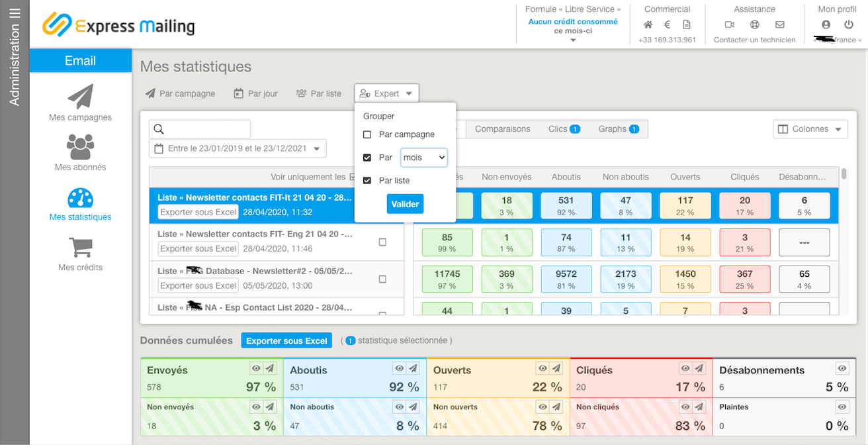This screenshot has height=445, width=868.
Task: Open the Colonnes dropdown
Action: 810,129
